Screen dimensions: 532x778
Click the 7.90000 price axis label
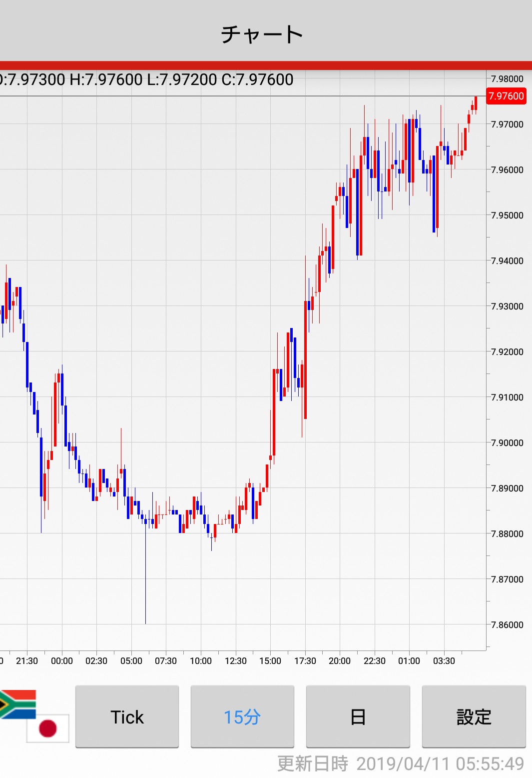[507, 442]
